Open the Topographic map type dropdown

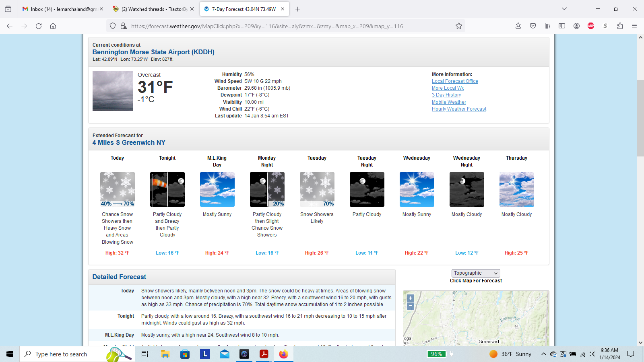click(476, 273)
